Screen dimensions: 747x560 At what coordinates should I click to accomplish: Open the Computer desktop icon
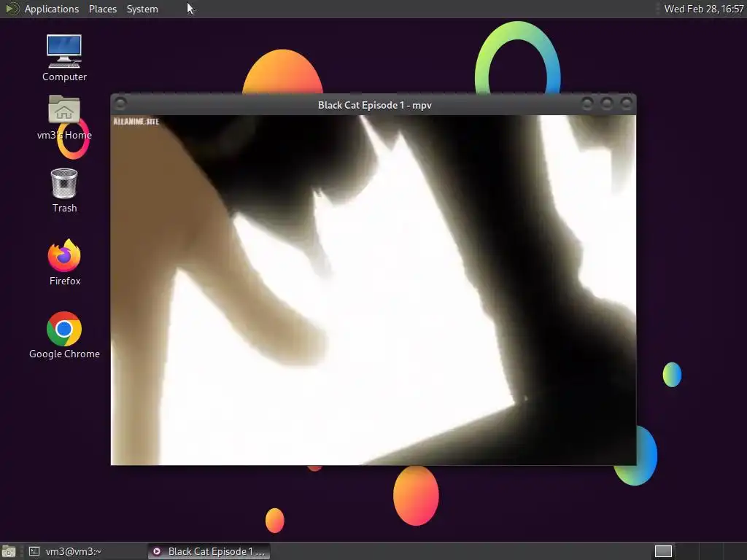pos(64,58)
